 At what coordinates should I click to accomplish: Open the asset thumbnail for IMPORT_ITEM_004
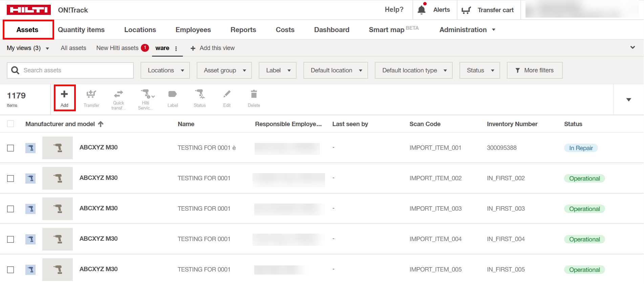click(x=58, y=239)
